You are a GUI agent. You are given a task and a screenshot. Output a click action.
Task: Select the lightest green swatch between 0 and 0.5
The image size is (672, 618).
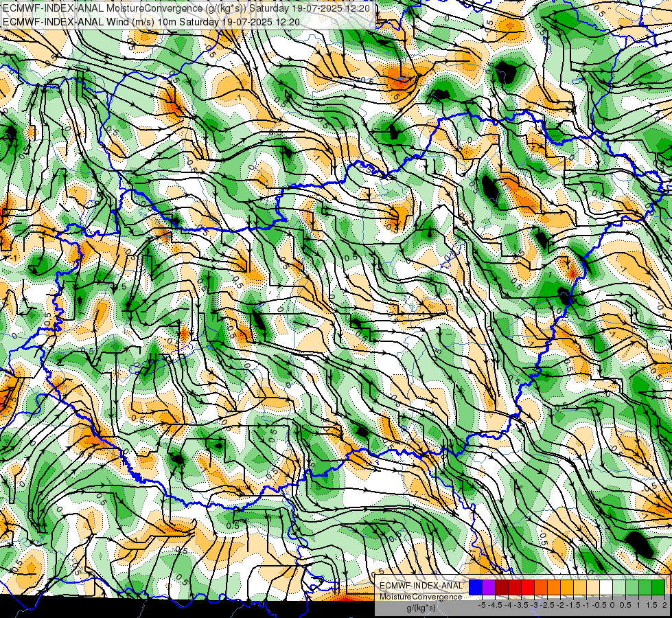[619, 587]
